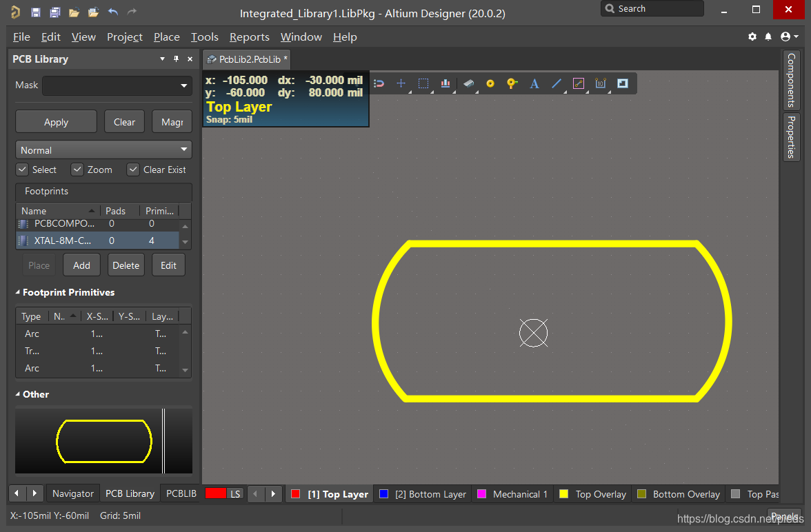Image resolution: width=811 pixels, height=532 pixels.
Task: Select the Place Via tool
Action: [x=512, y=83]
